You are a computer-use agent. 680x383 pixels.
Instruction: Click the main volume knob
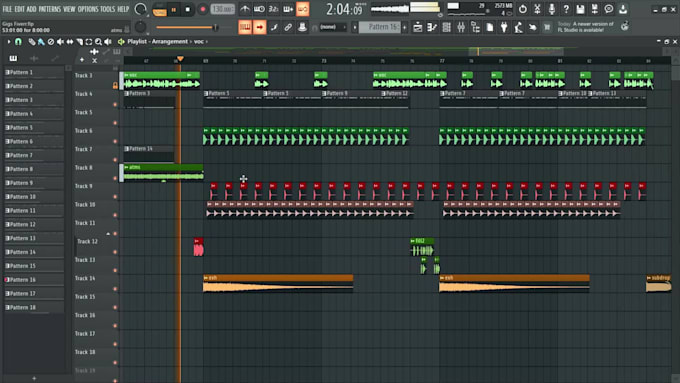140,9
